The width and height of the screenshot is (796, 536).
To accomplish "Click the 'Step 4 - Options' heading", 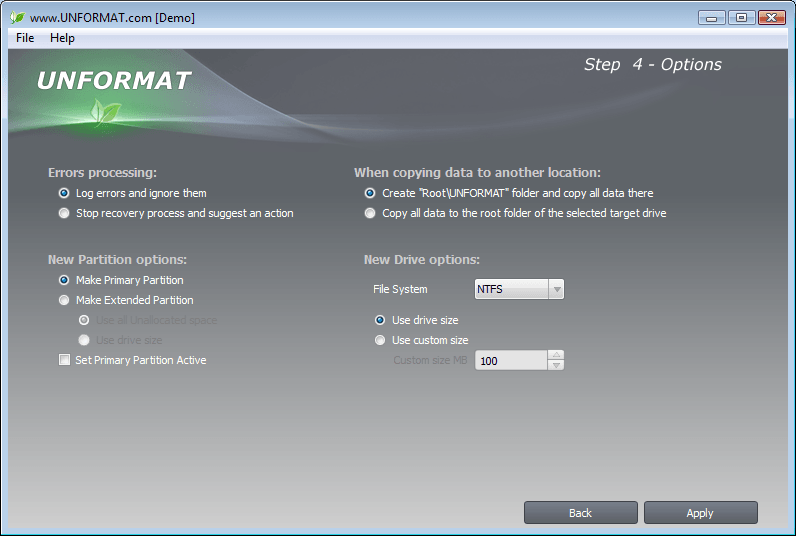I will coord(653,64).
